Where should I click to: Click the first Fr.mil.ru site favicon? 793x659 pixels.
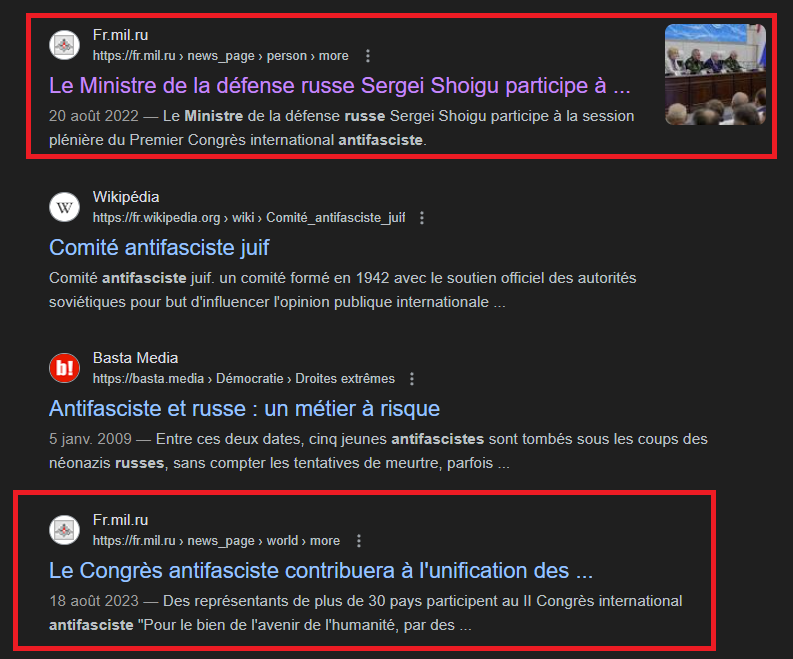tap(64, 45)
